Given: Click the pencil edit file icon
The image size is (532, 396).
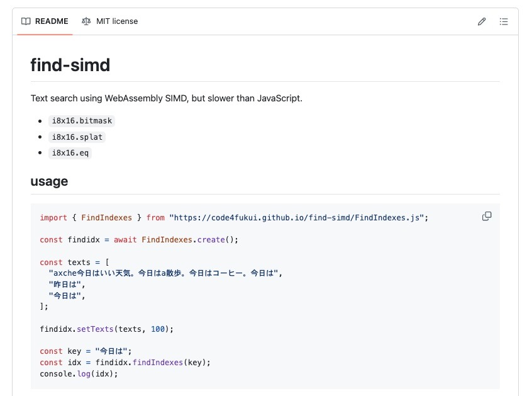Looking at the screenshot, I should tap(482, 21).
